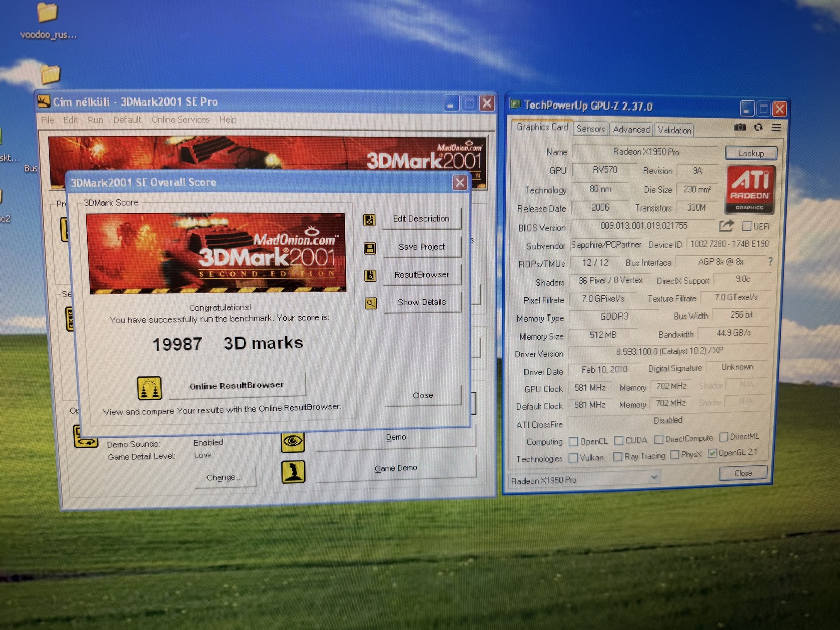
Task: Take a GPU-Z screenshot with camera icon
Action: [740, 127]
